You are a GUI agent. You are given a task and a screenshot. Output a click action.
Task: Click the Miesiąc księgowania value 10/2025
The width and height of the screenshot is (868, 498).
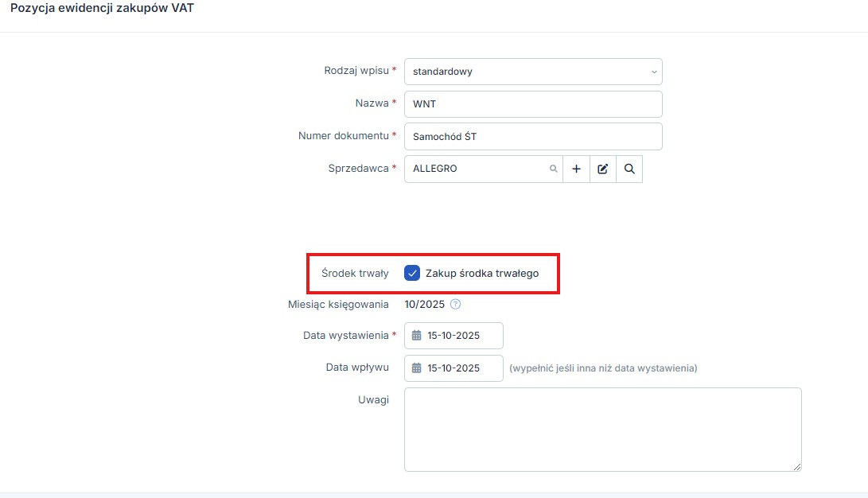pyautogui.click(x=423, y=304)
